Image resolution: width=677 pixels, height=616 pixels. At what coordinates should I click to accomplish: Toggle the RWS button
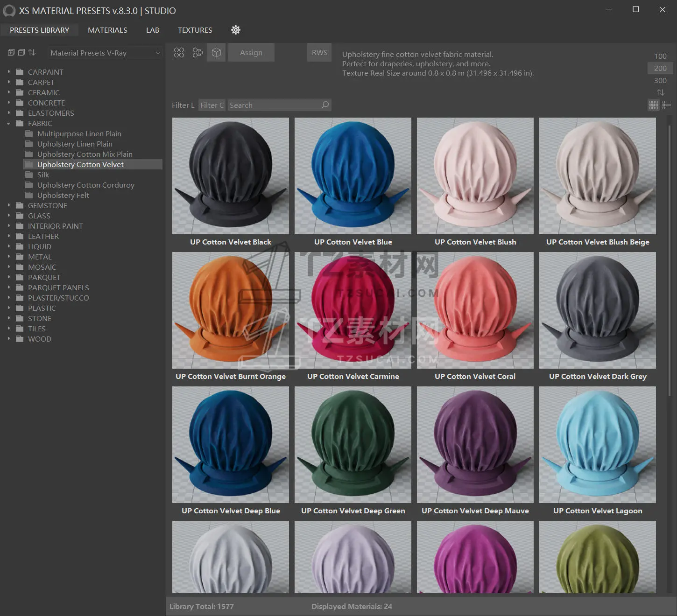point(319,53)
